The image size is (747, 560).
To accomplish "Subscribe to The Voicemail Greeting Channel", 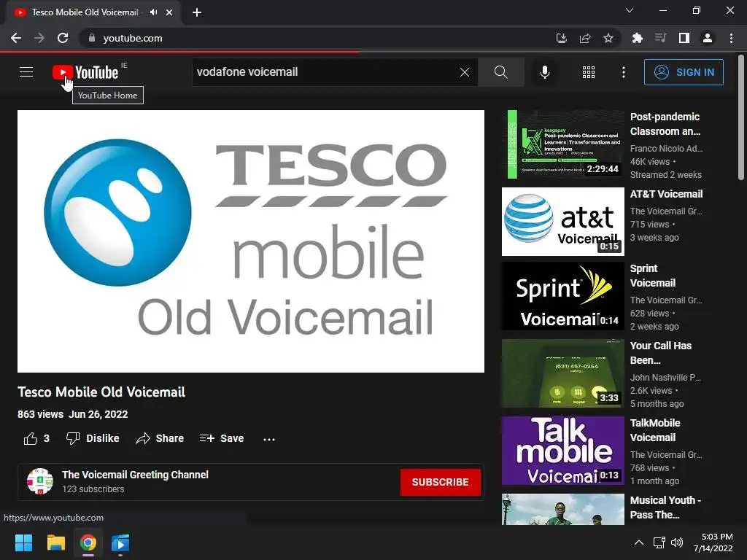I will (440, 482).
